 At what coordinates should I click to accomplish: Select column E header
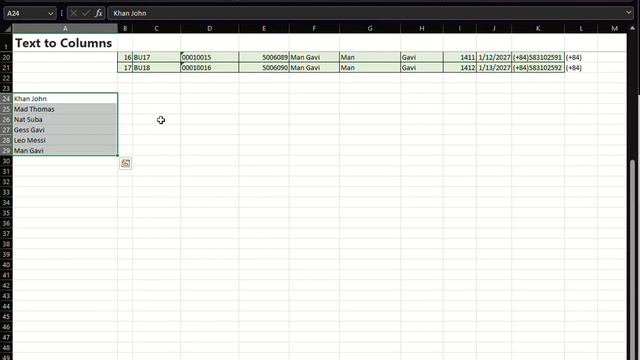[264, 28]
